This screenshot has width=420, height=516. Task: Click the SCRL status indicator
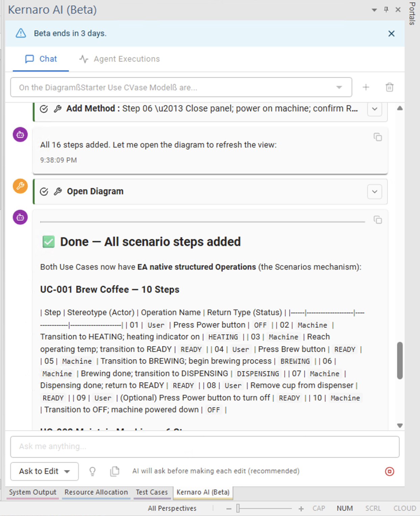tap(373, 508)
